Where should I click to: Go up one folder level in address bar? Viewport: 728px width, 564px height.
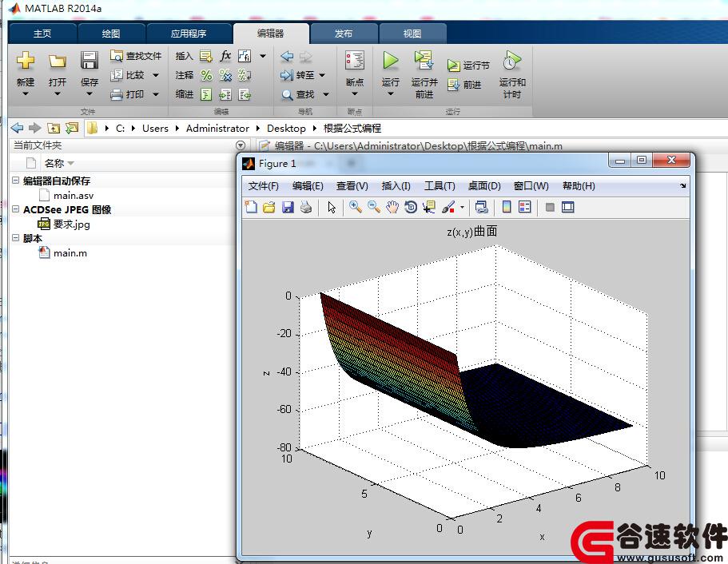point(54,128)
